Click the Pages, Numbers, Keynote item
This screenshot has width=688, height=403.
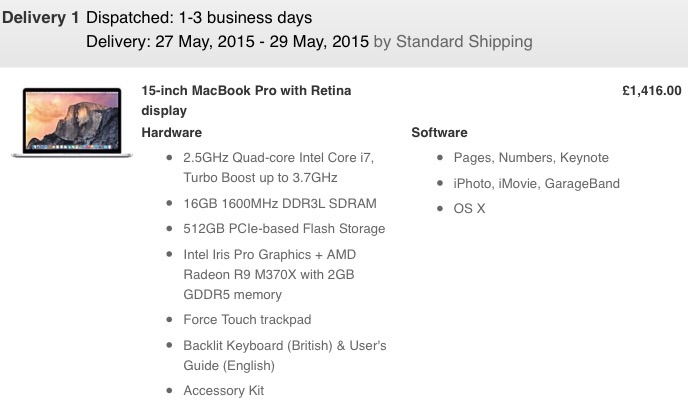[x=531, y=158]
